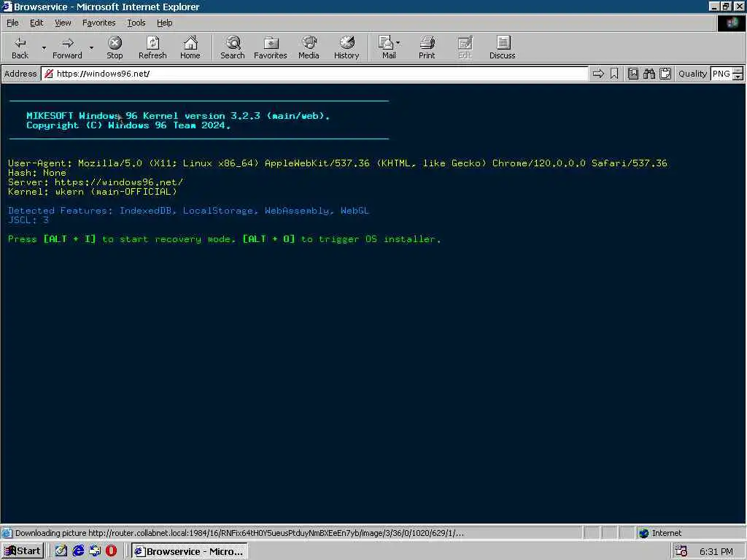The height and width of the screenshot is (560, 747).
Task: Expand the Mail dropdown arrow
Action: [x=398, y=43]
